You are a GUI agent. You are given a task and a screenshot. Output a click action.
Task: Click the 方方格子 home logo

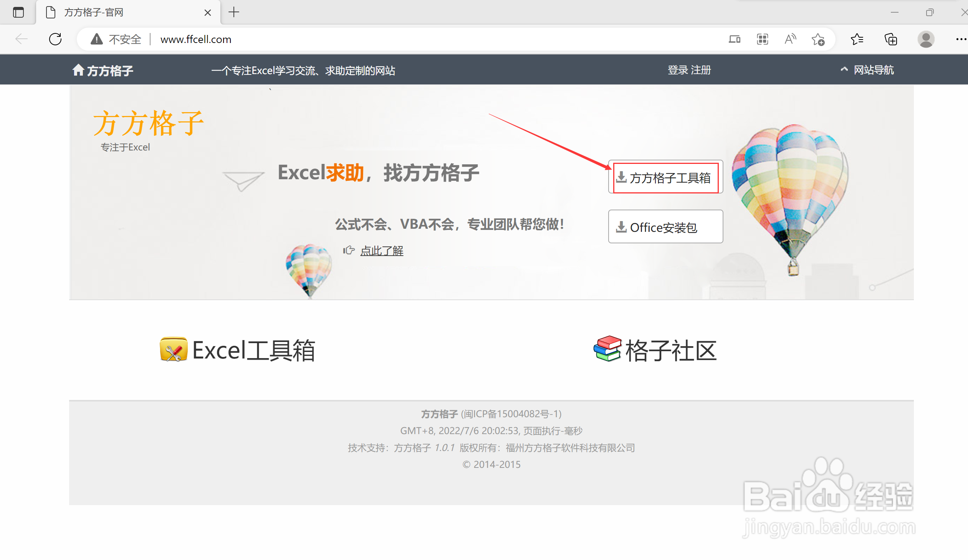coord(103,70)
